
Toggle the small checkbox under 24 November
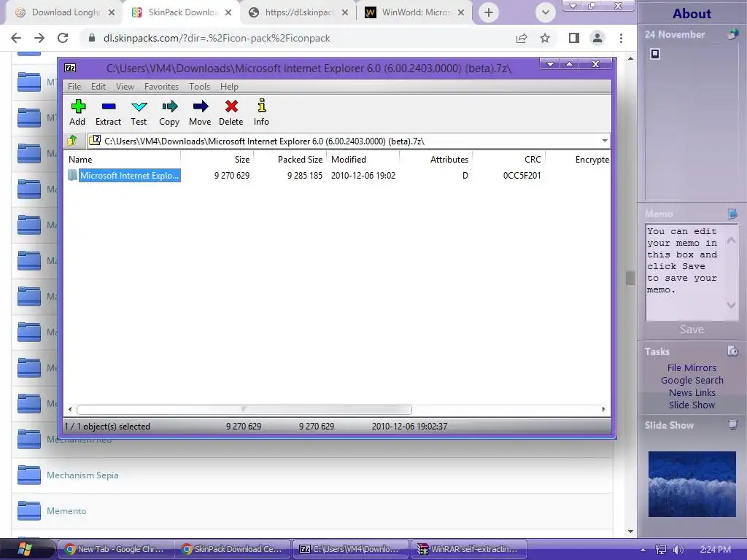[x=655, y=54]
